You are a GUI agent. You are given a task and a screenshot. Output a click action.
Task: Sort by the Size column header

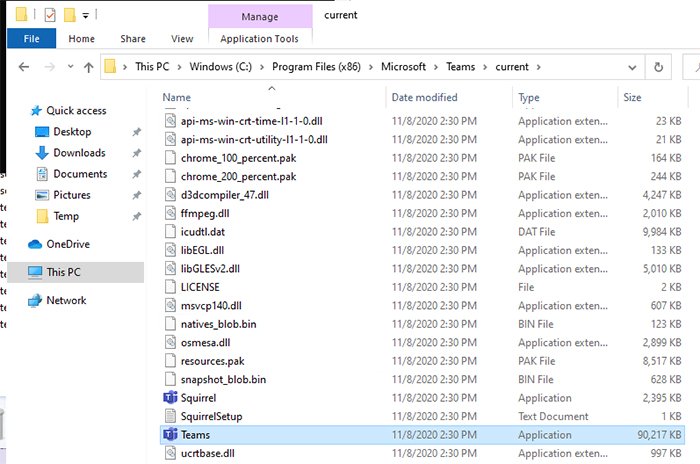(632, 98)
